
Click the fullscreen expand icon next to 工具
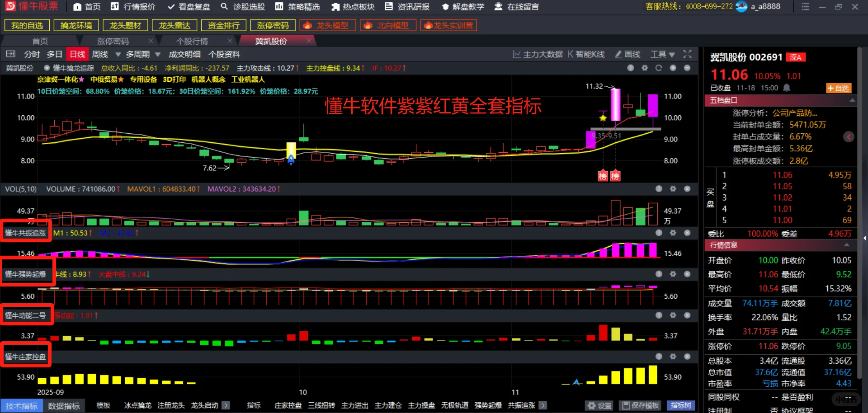point(687,54)
